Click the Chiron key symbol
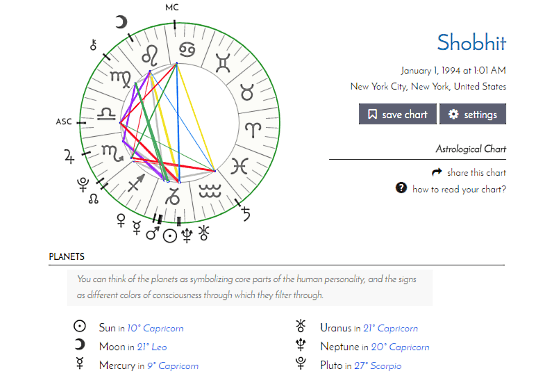 coord(93,45)
